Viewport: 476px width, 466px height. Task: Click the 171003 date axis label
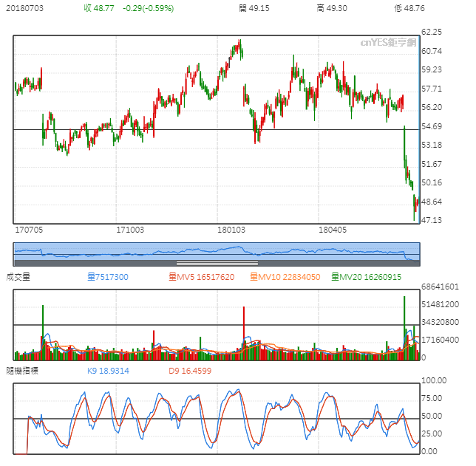pyautogui.click(x=130, y=230)
